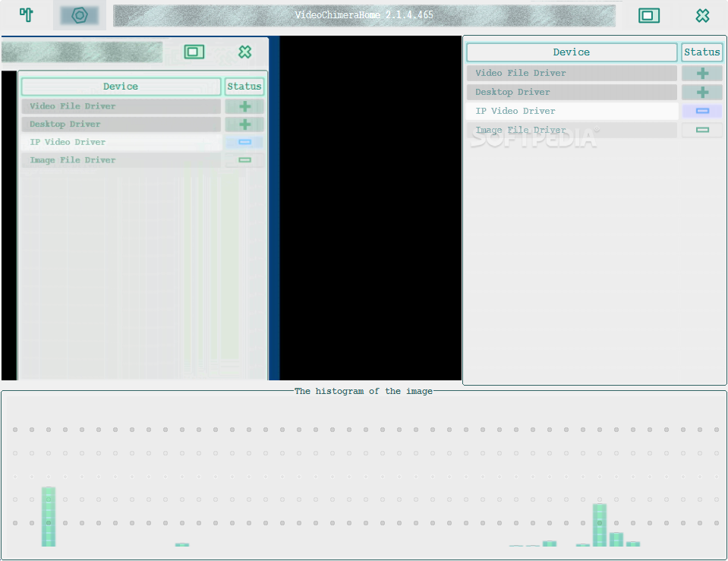Select Video File Driver in inner preview list
Screen dimensions: 728x561
[x=121, y=106]
